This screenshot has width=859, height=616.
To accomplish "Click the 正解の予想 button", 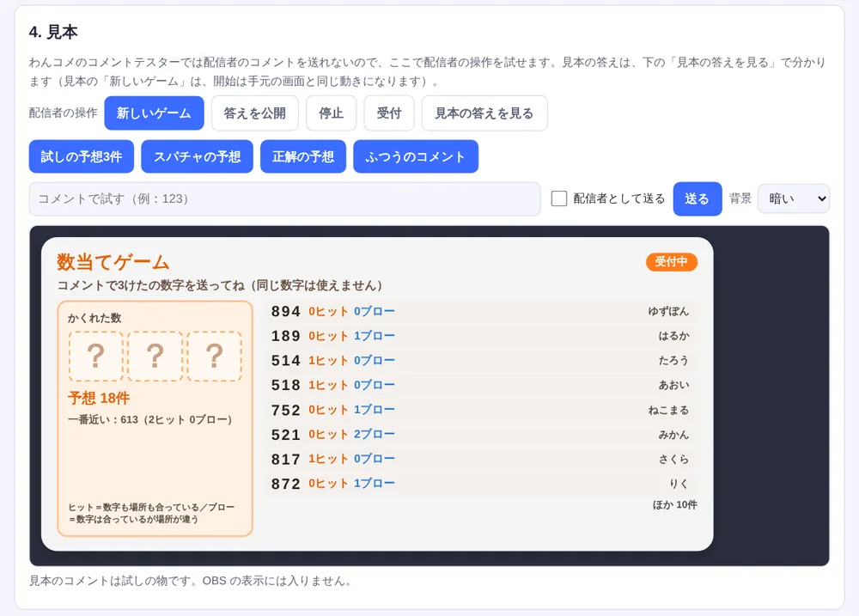I will [303, 156].
